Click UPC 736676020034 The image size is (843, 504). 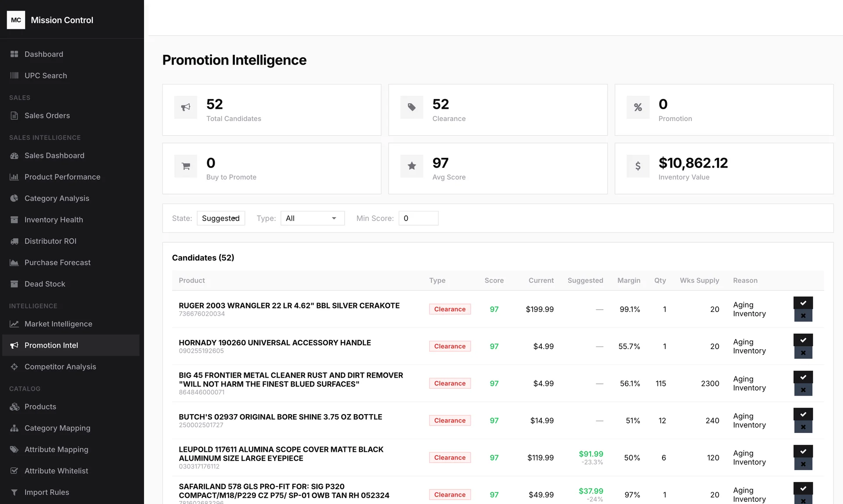coord(202,314)
